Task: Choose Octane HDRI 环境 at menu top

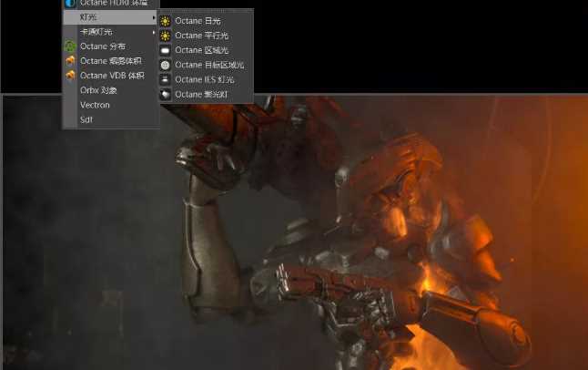Action: (111, 4)
